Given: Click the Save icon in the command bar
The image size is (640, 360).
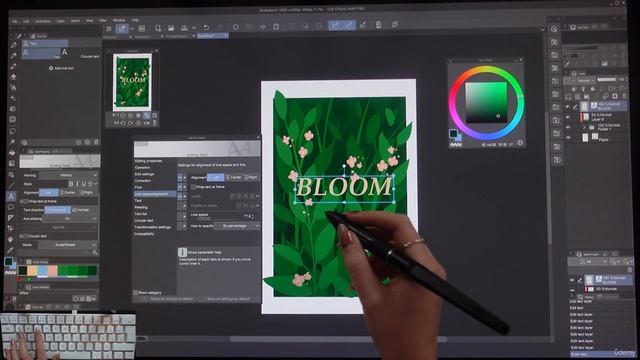Looking at the screenshot, I should 184,28.
